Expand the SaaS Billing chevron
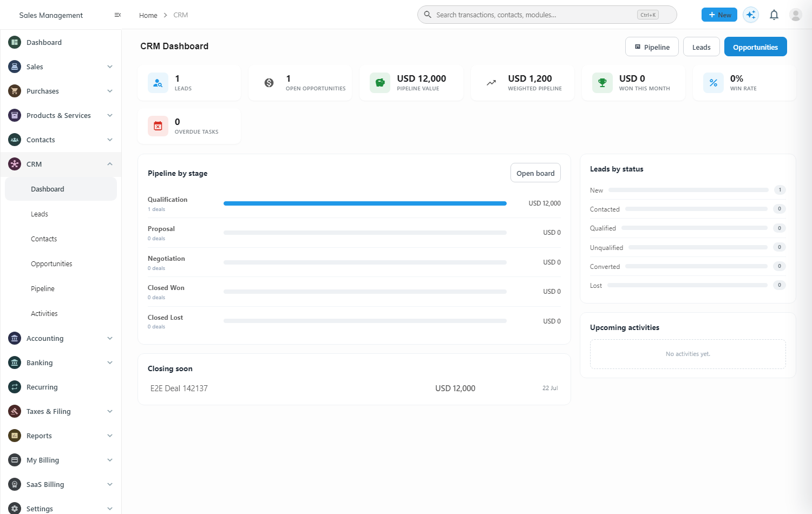 tap(110, 484)
